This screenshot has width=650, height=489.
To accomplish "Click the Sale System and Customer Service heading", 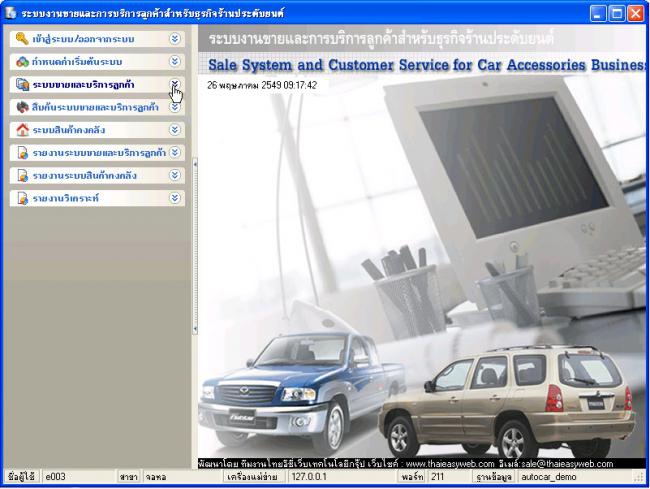I will 427,65.
